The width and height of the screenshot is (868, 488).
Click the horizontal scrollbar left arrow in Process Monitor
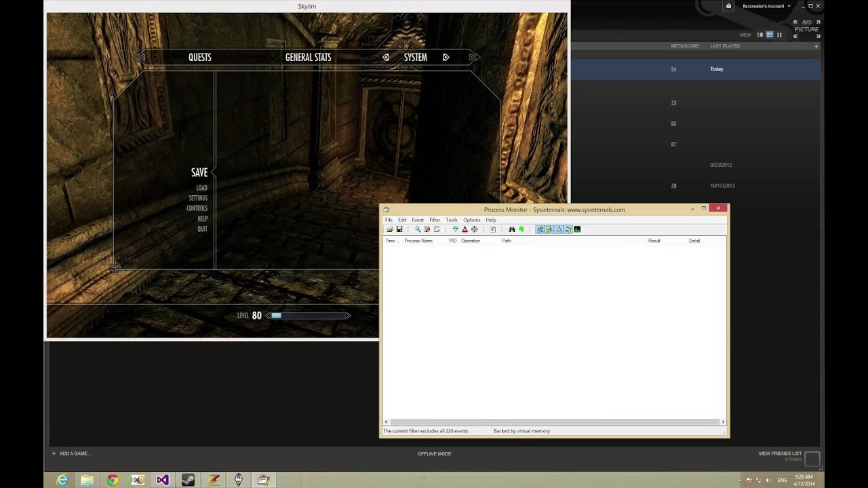coord(387,422)
